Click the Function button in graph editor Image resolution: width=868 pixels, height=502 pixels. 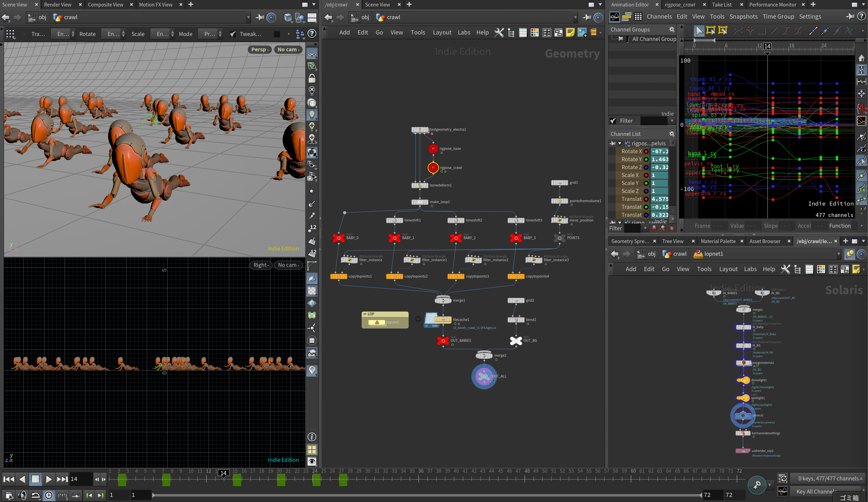[x=839, y=226]
